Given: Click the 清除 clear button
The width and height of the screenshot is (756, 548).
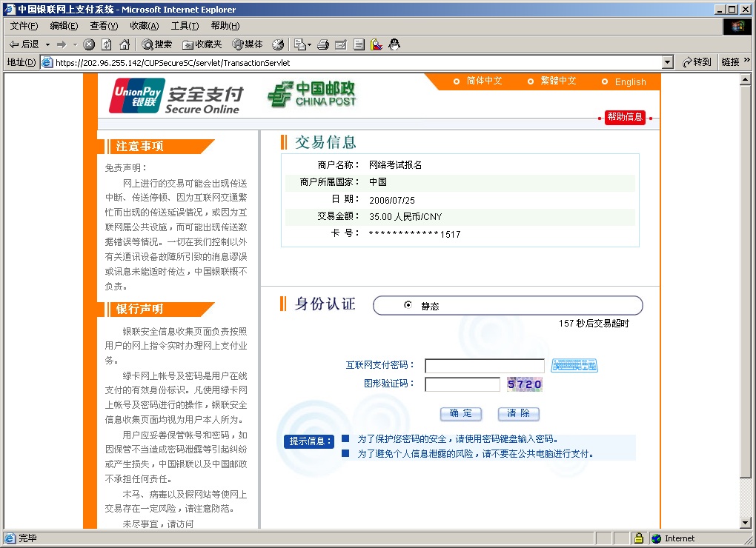Looking at the screenshot, I should [518, 414].
